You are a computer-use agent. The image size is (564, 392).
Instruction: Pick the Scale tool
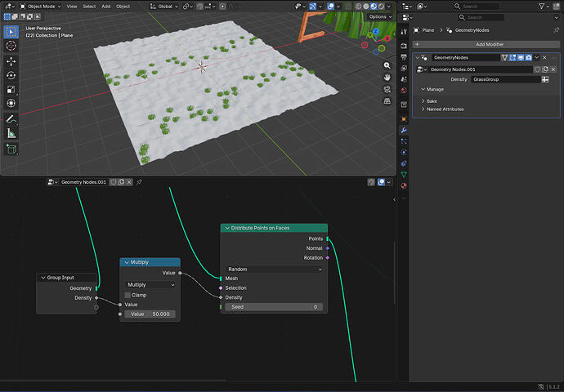[11, 90]
